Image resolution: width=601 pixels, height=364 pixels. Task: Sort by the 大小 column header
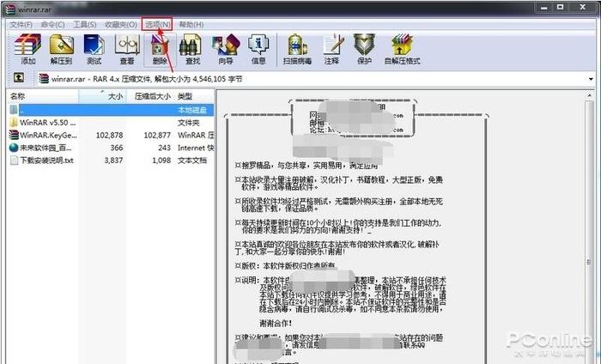tap(102, 96)
